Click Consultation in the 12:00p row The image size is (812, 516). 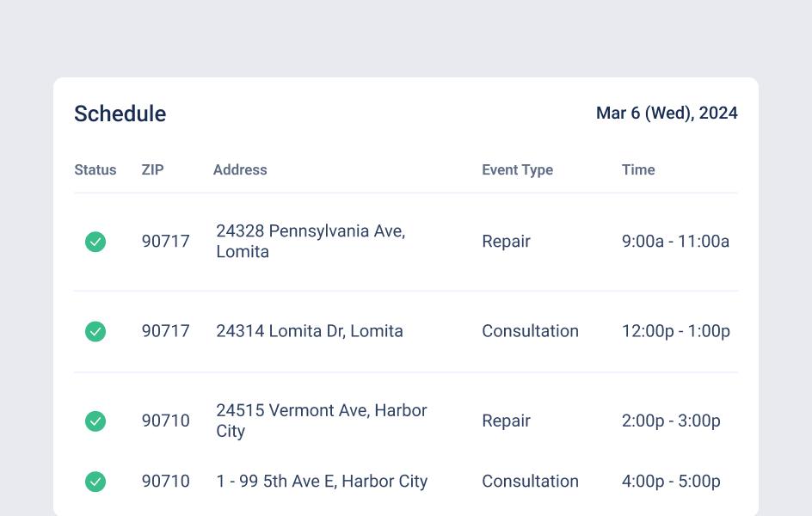coord(530,331)
